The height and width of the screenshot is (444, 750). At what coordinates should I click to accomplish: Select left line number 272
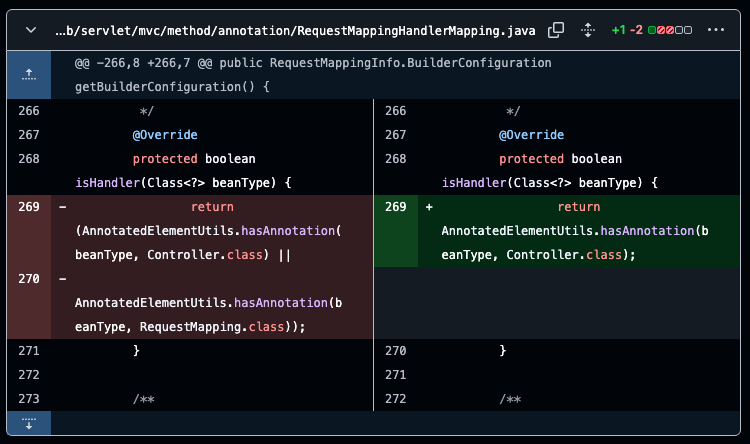(x=29, y=375)
